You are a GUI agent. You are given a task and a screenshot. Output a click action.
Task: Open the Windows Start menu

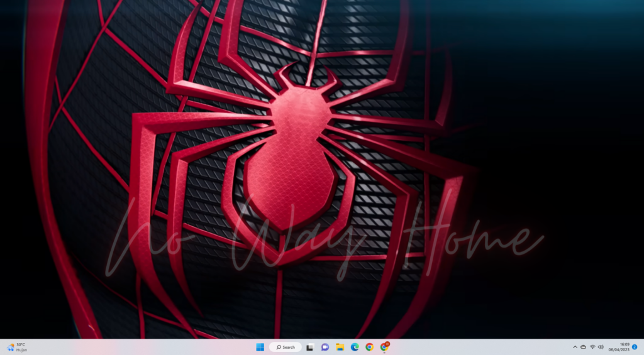tap(260, 347)
